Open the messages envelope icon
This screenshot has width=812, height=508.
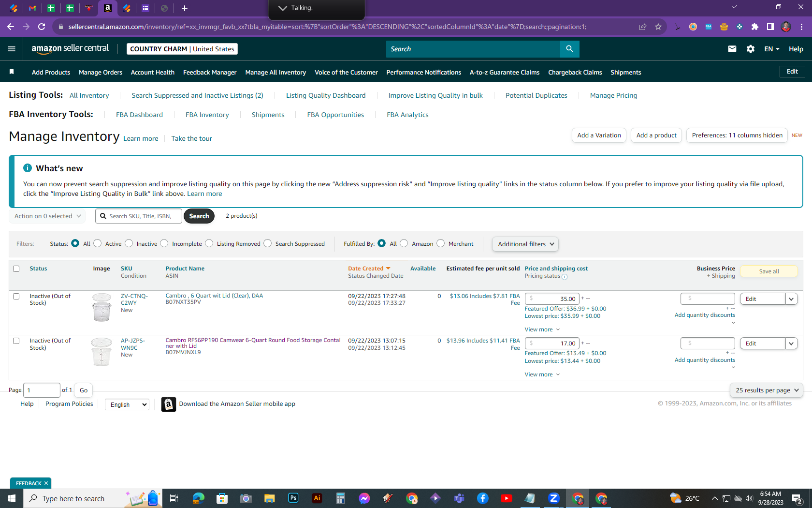732,49
